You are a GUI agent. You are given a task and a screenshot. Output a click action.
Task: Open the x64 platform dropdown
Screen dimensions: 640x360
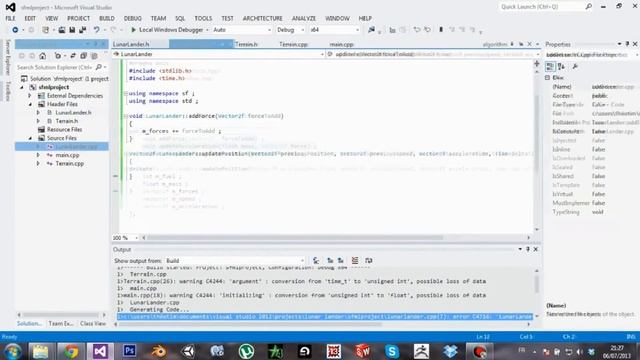pyautogui.click(x=335, y=30)
